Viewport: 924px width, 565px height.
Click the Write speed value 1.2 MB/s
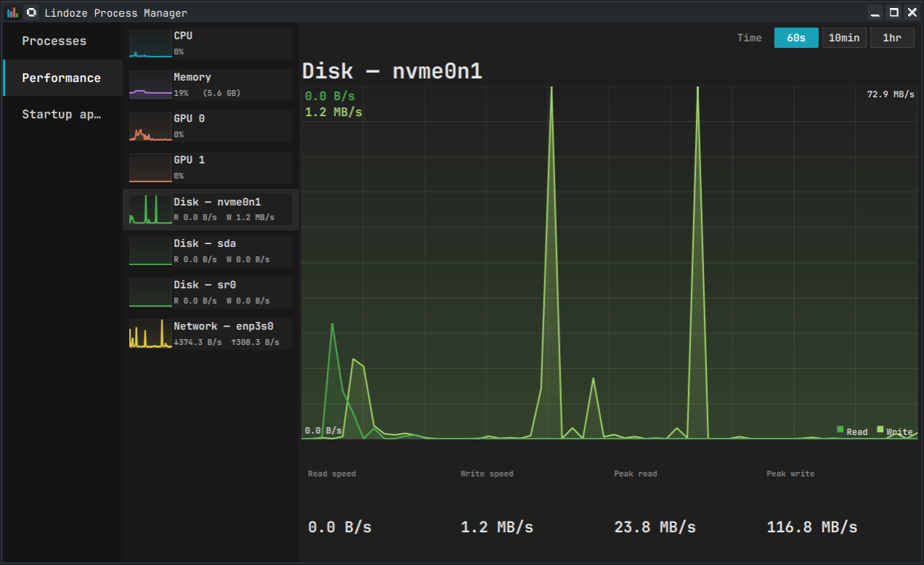click(497, 527)
